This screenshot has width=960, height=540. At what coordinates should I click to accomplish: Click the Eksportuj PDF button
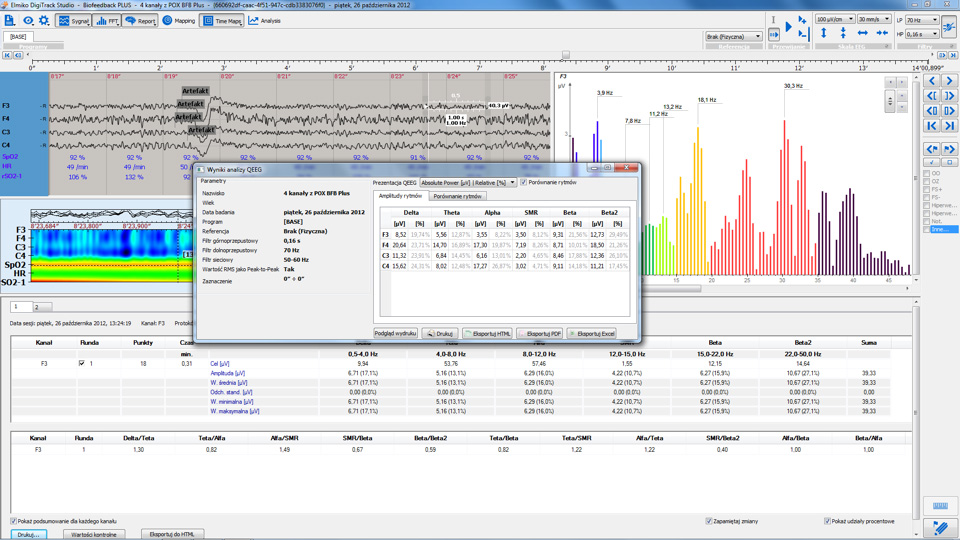point(540,334)
